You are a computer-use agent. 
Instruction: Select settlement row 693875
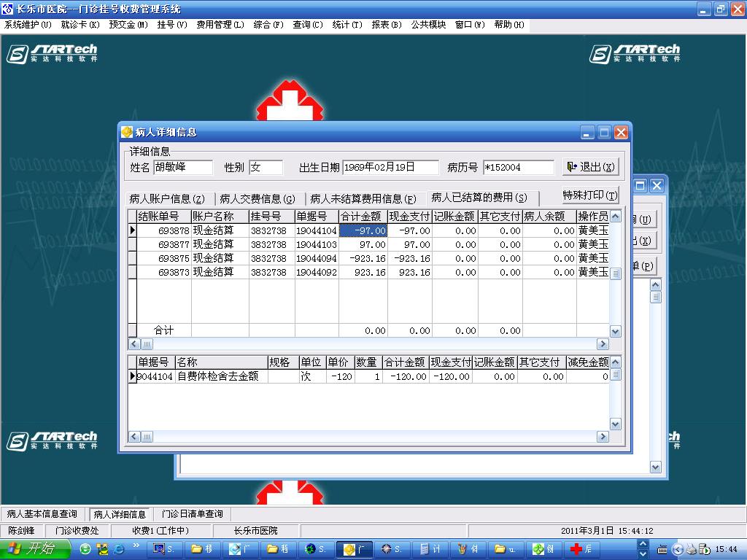pos(368,258)
